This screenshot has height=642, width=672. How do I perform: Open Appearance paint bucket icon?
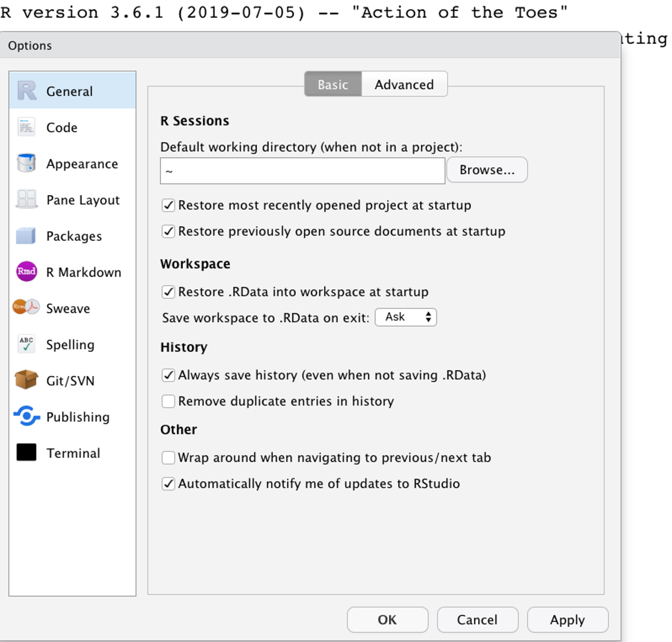pyautogui.click(x=26, y=163)
